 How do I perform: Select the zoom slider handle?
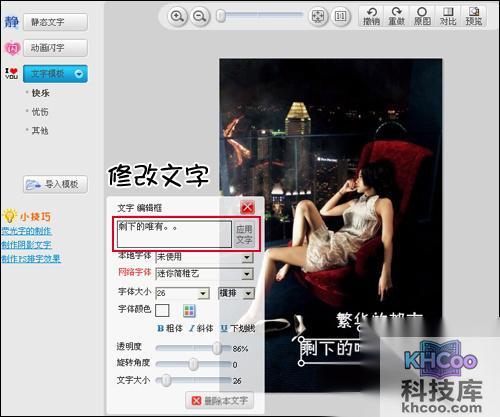coord(221,16)
